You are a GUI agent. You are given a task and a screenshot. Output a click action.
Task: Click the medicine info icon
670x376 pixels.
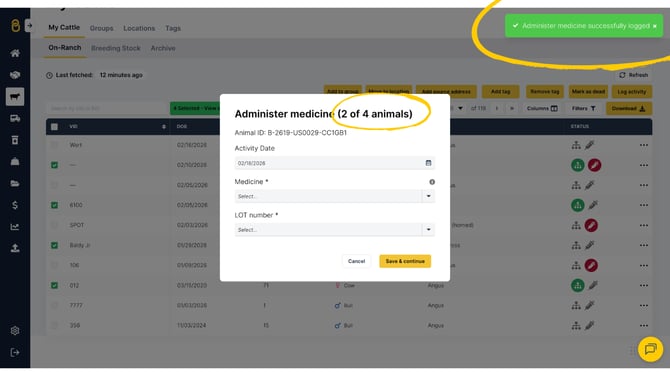(432, 182)
